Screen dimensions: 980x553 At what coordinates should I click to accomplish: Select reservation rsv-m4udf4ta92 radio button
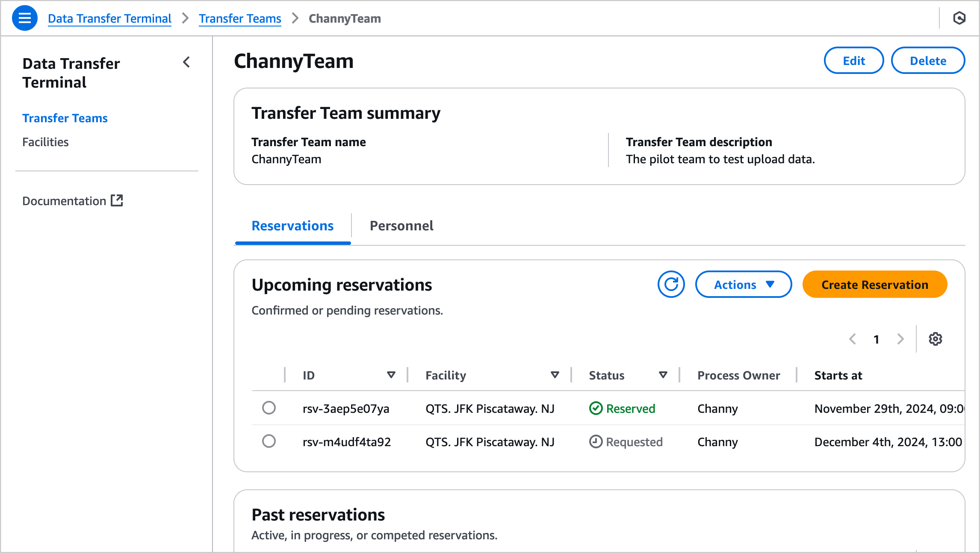(x=269, y=441)
